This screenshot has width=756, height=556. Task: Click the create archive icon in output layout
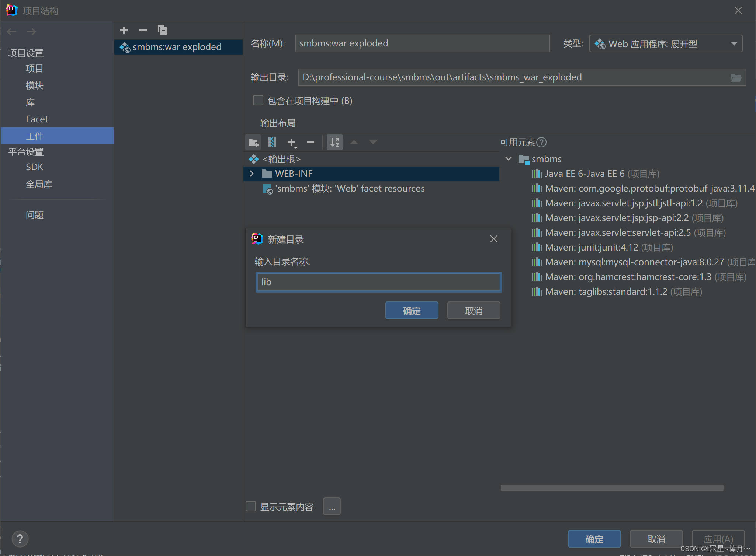pos(272,142)
